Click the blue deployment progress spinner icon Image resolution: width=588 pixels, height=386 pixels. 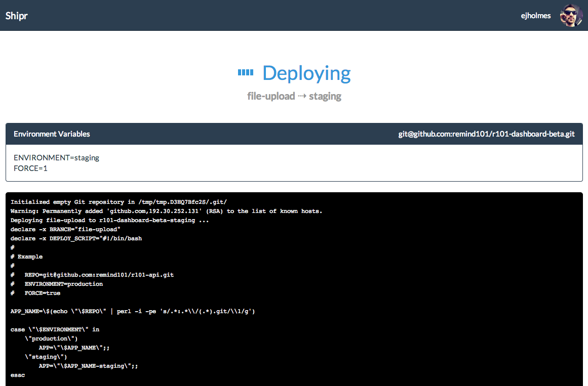click(245, 72)
